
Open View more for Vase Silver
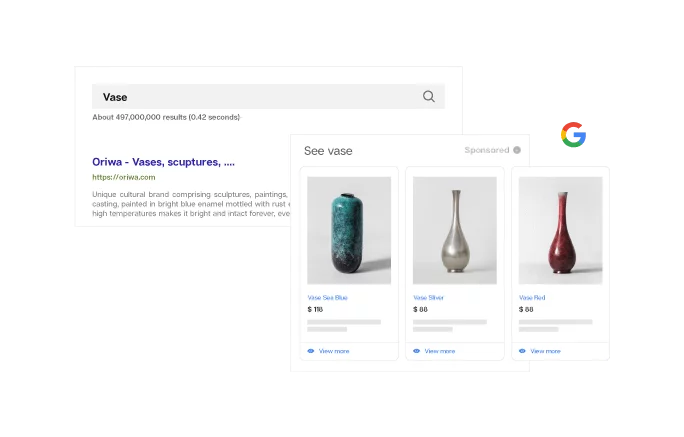tap(440, 351)
